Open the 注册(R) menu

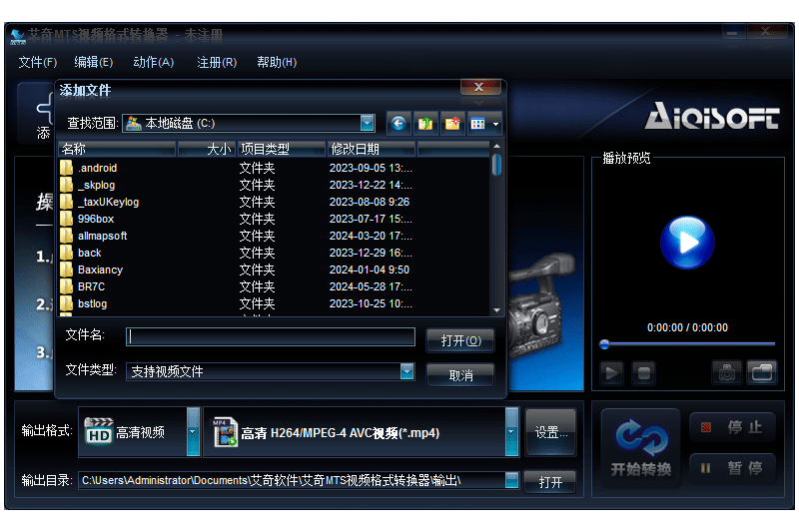point(217,63)
